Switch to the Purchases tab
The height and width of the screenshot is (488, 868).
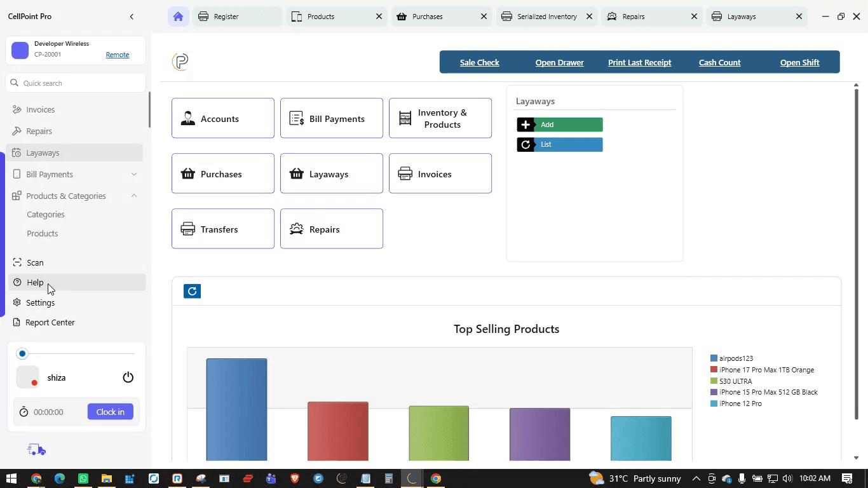pos(442,17)
